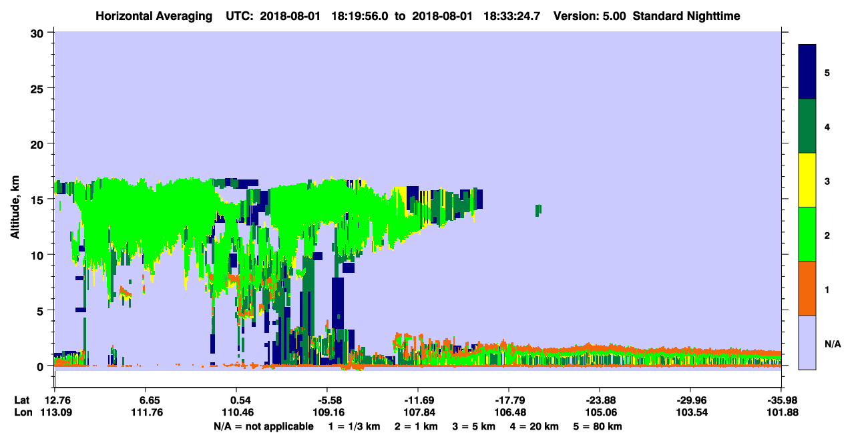This screenshot has height=445, width=868.
Task: Click legend text '1 = 1/3 km'
Action: click(354, 426)
